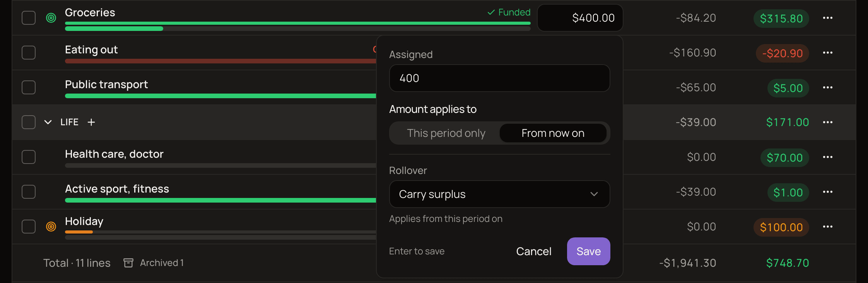Click the orange target icon beside Holiday
This screenshot has width=868, height=283.
(51, 227)
